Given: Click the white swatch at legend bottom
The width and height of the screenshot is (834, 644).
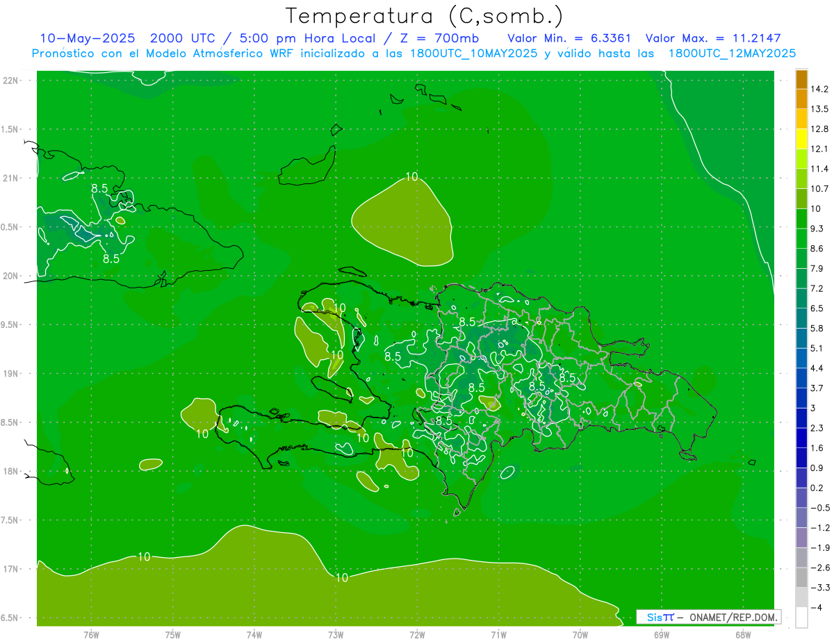Looking at the screenshot, I should tap(801, 617).
